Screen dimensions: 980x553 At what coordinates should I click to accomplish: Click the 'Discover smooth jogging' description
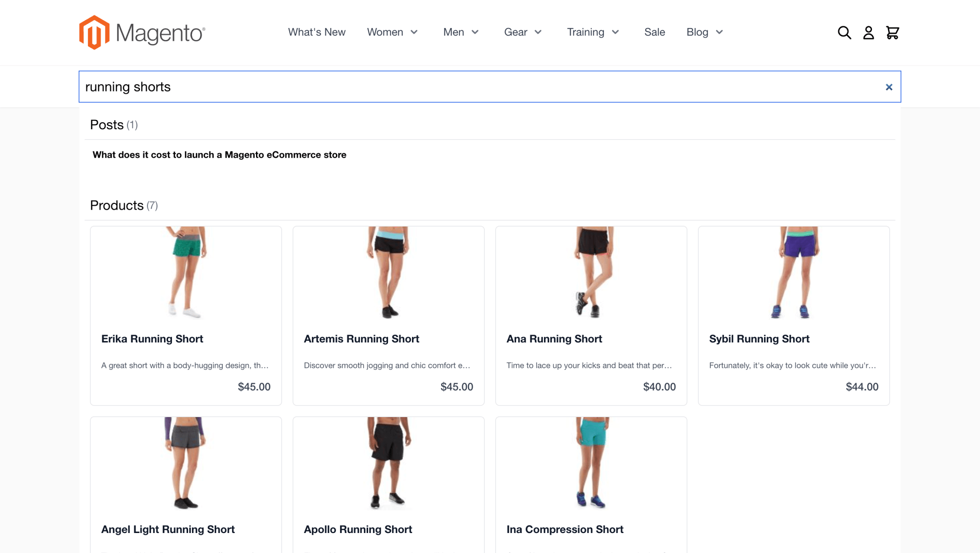coord(387,366)
